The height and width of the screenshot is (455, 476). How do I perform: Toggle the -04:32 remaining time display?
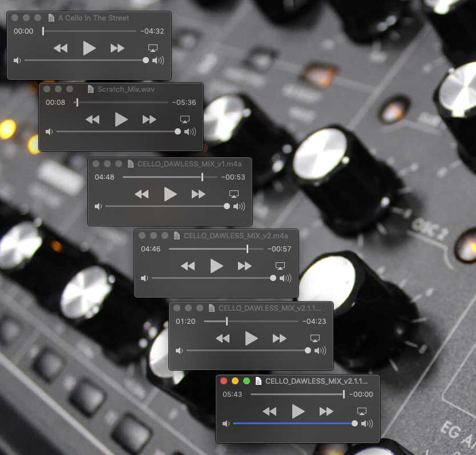152,31
